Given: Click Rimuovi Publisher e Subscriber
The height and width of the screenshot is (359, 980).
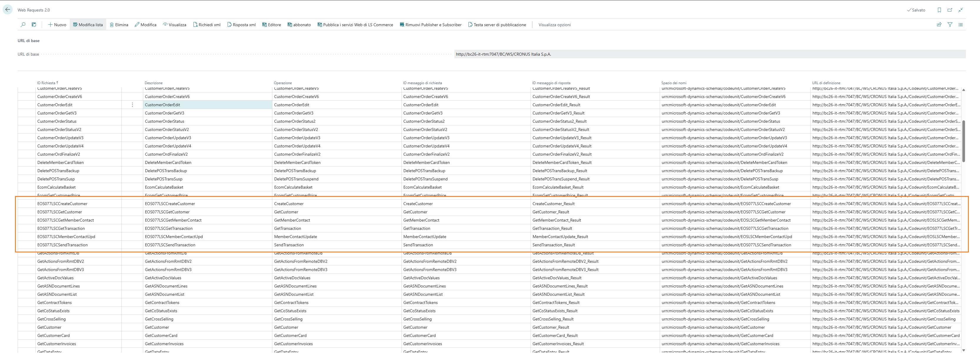Looking at the screenshot, I should [431, 25].
